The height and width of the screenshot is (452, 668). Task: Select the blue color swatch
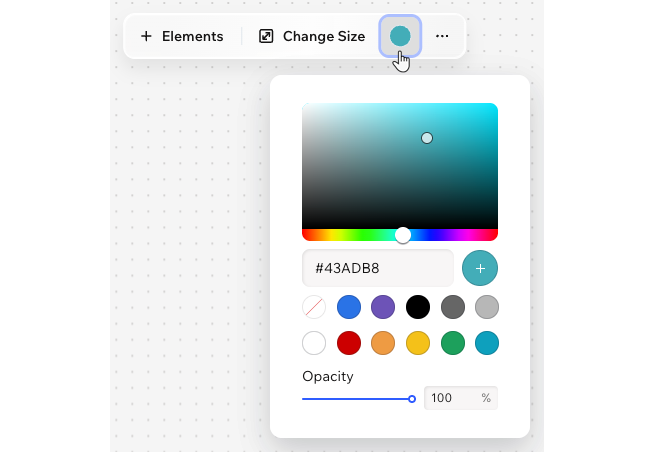click(x=349, y=307)
